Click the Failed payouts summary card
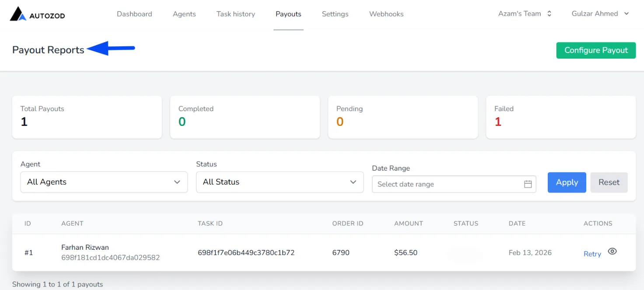The width and height of the screenshot is (644, 290). click(561, 117)
